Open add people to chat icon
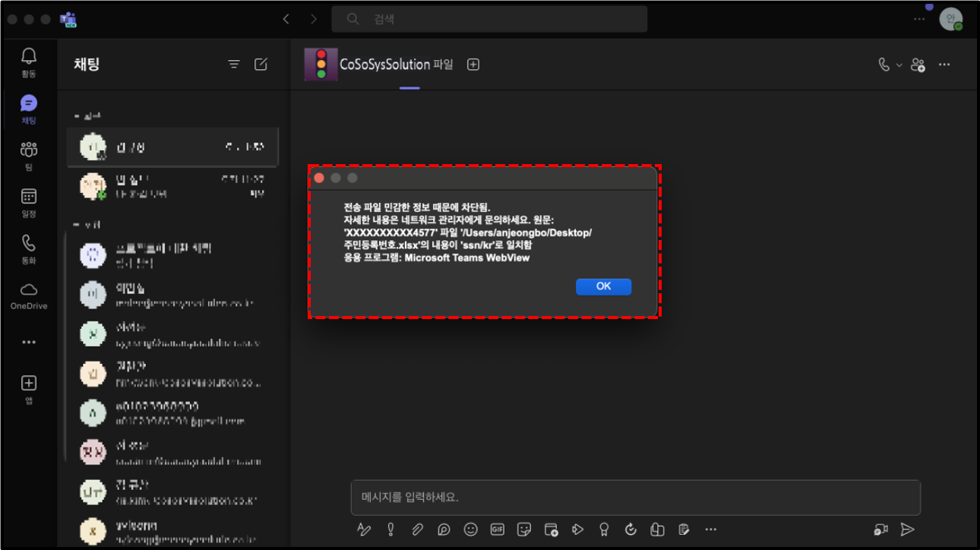The width and height of the screenshot is (980, 550). click(918, 65)
